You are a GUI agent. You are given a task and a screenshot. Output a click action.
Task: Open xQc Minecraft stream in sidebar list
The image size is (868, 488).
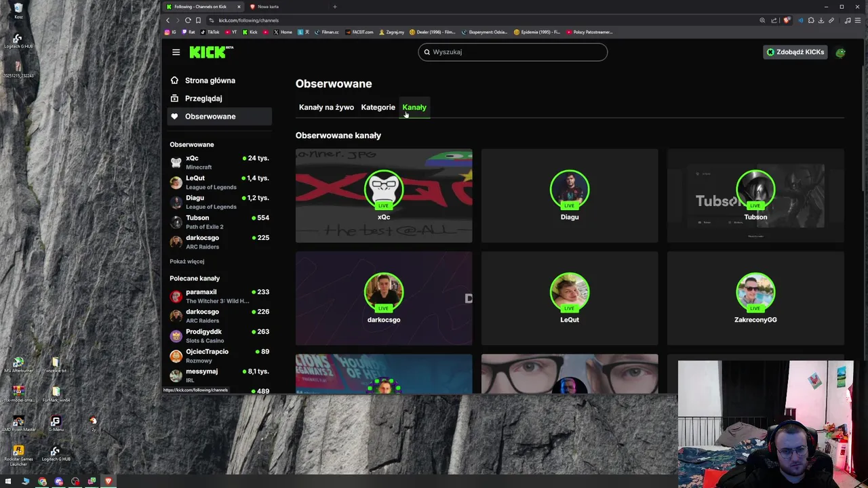(x=219, y=162)
